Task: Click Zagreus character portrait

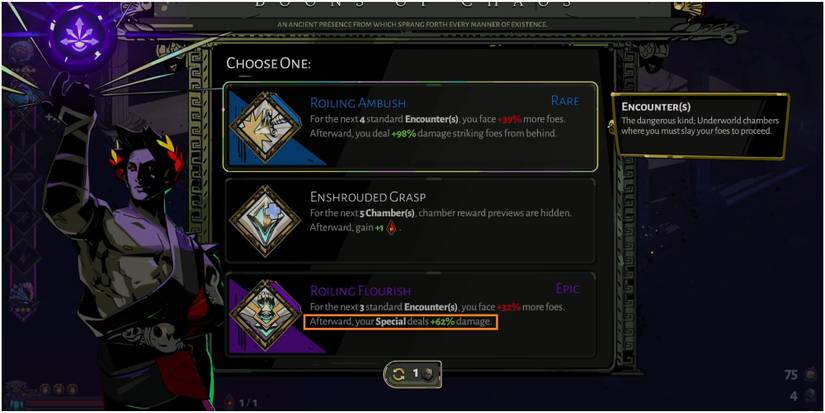Action: 132,253
